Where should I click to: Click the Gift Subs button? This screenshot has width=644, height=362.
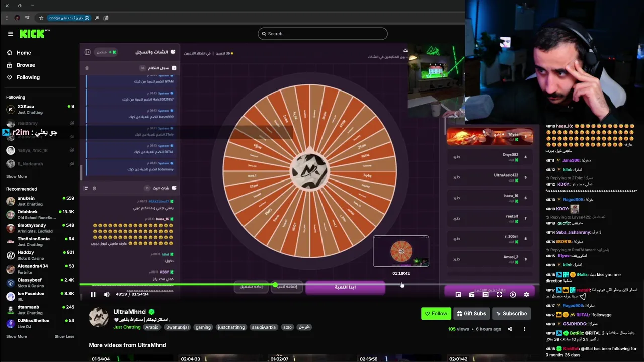471,314
